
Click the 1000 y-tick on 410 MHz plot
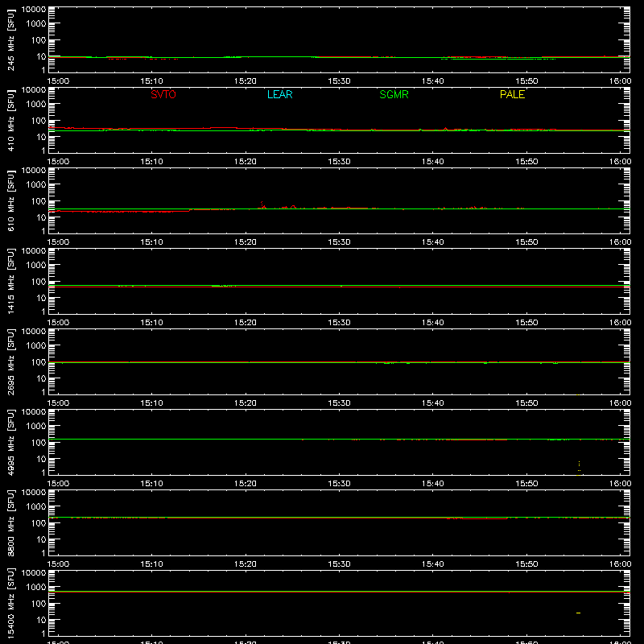36,105
